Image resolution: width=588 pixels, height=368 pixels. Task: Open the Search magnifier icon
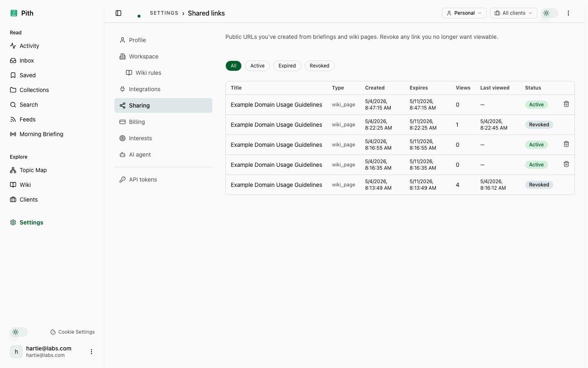coord(13,105)
